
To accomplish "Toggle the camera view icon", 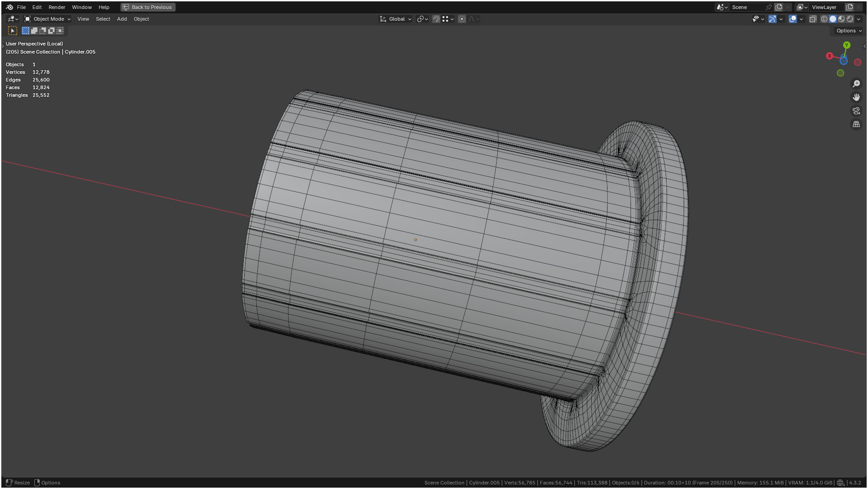I will coord(856,111).
